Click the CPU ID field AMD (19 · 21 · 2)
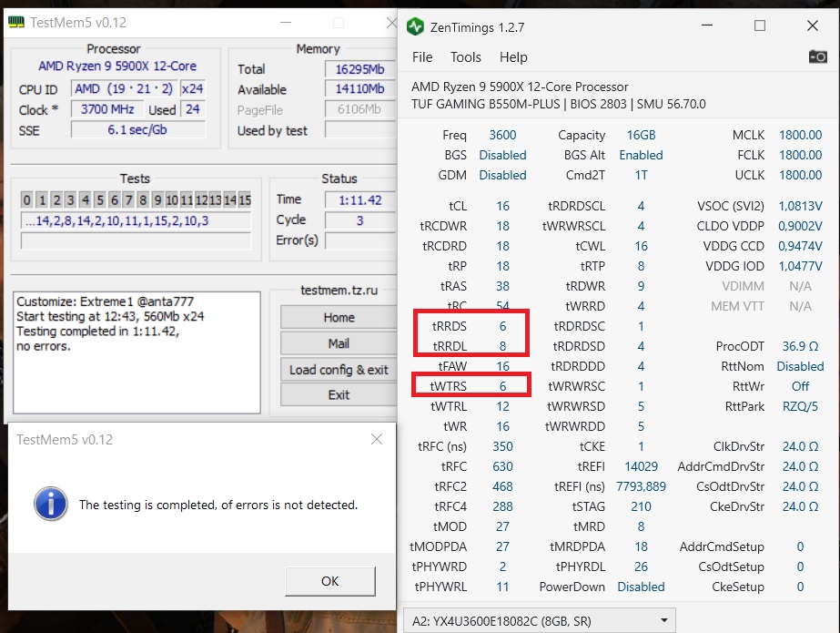This screenshot has width=840, height=633. click(x=124, y=88)
